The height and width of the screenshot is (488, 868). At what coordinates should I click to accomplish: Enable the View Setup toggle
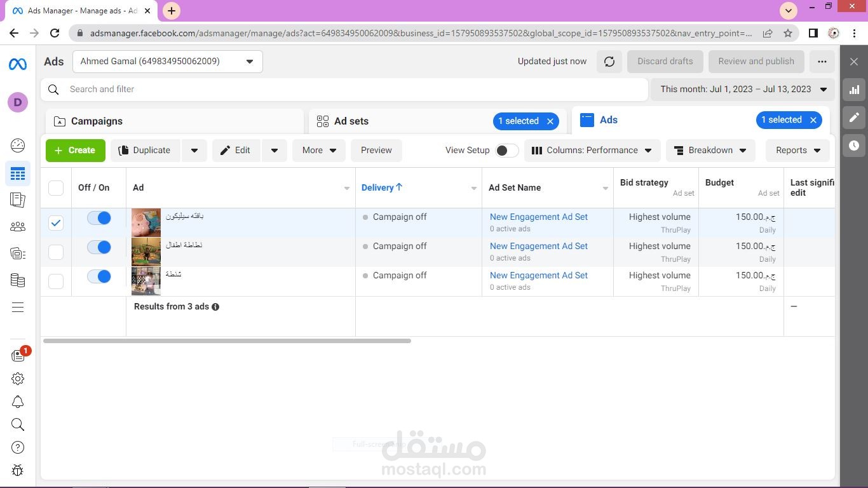tap(506, 151)
